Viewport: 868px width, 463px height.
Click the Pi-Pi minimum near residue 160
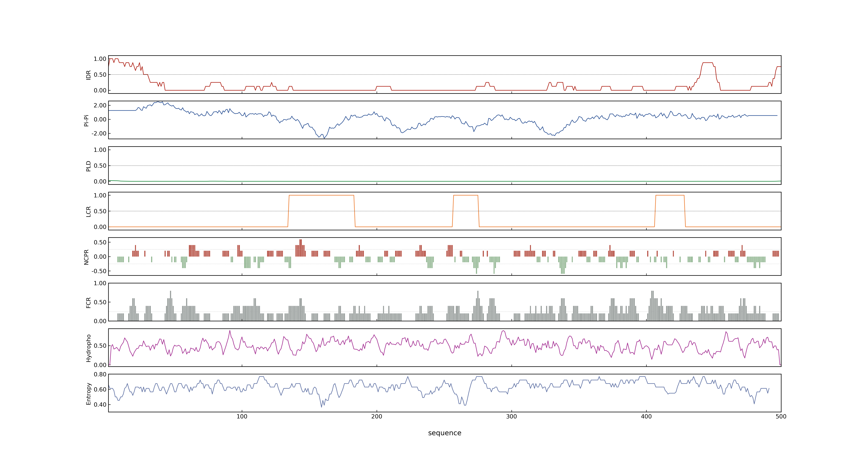pyautogui.click(x=324, y=138)
